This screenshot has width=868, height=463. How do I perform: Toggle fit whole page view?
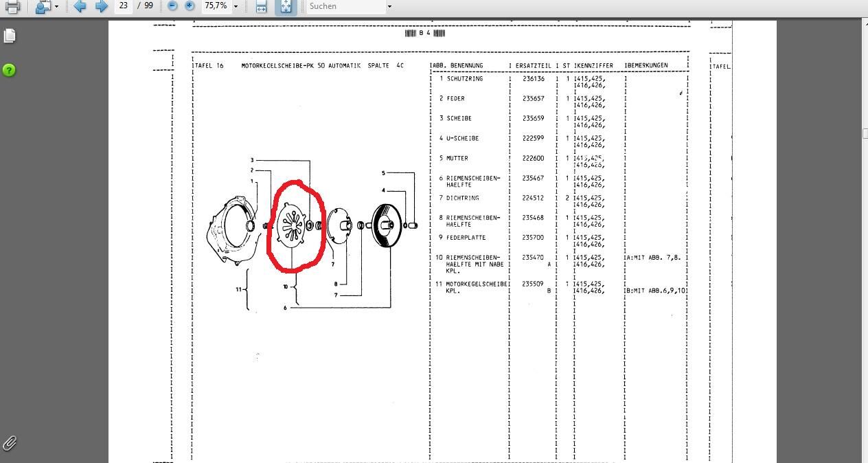point(286,6)
